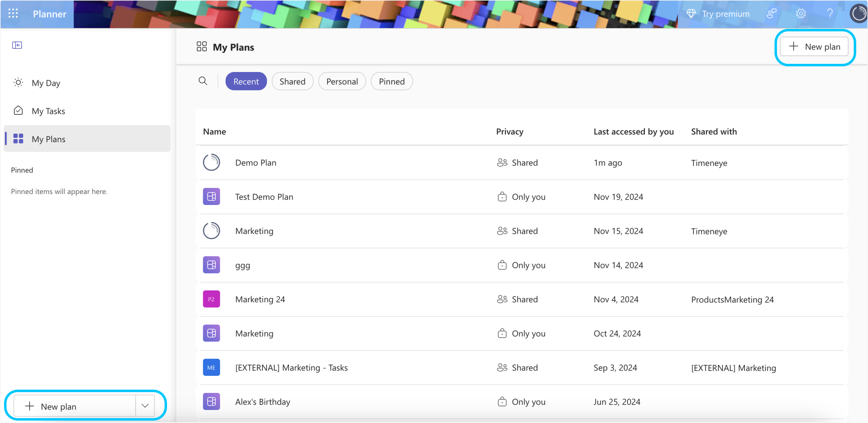The image size is (868, 423).
Task: Click the search magnifier icon
Action: point(203,81)
